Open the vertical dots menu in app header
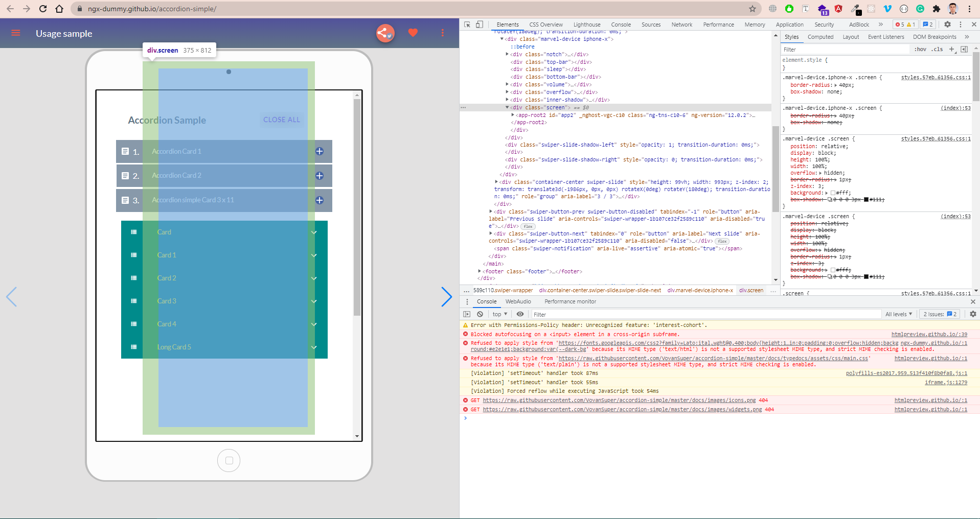 tap(443, 33)
